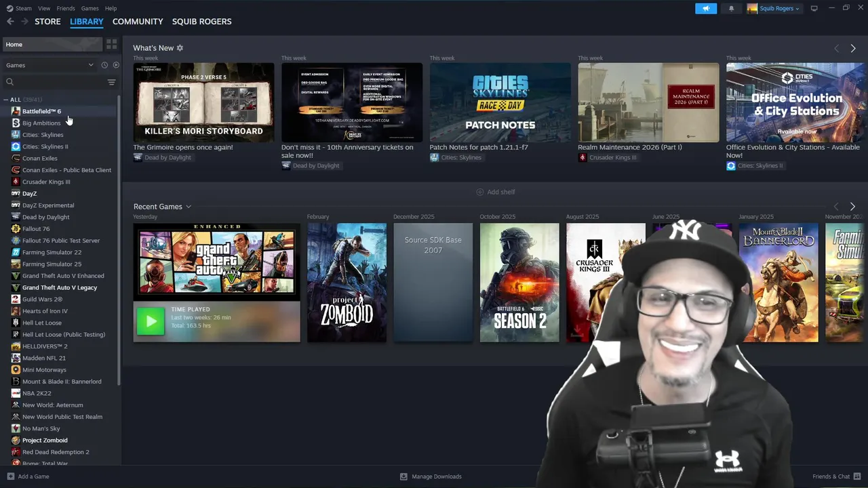Select No Man's Sky in the list
This screenshot has width=868, height=488.
click(41, 428)
